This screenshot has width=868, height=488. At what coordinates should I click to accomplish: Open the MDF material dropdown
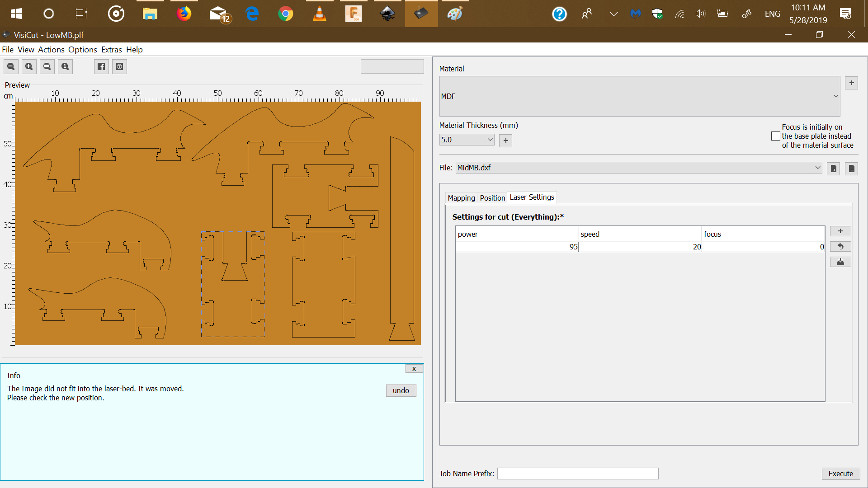[x=639, y=96]
